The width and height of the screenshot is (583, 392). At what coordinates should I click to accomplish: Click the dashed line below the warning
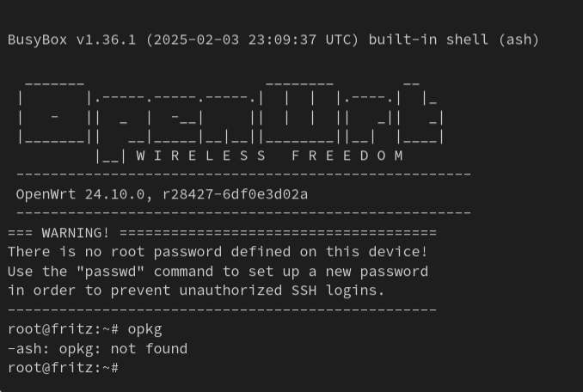click(x=222, y=309)
